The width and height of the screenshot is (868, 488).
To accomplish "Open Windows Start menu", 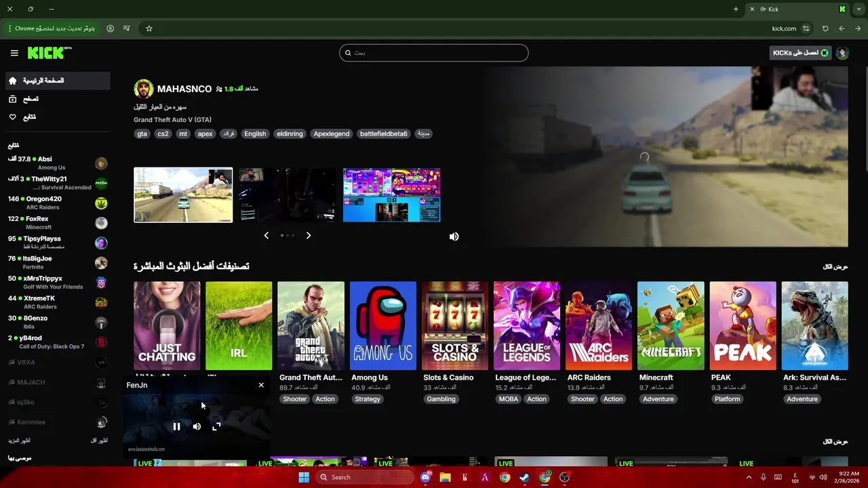I will 304,477.
